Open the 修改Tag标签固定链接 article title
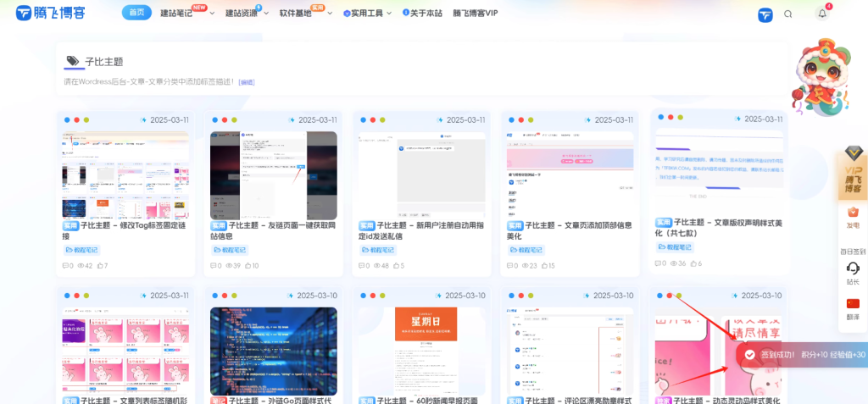 (125, 230)
